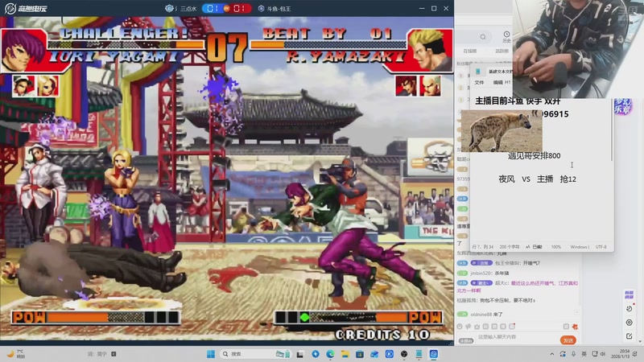The image size is (644, 362).
Task: Click the 夜风 VS 主播 抢12 line
Action: (537, 179)
